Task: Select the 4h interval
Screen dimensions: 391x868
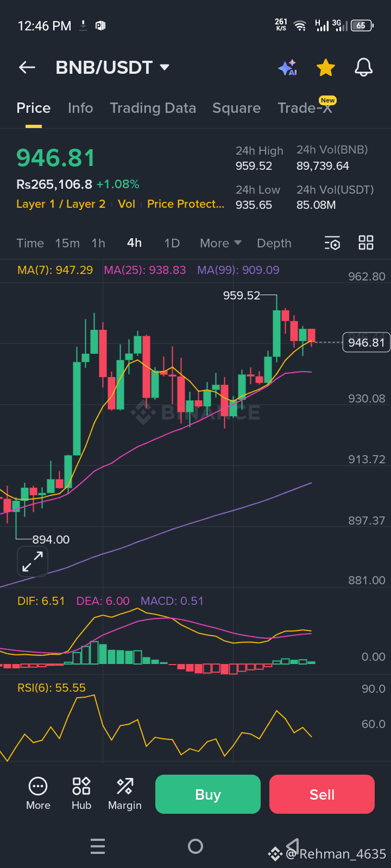Action: [x=134, y=242]
